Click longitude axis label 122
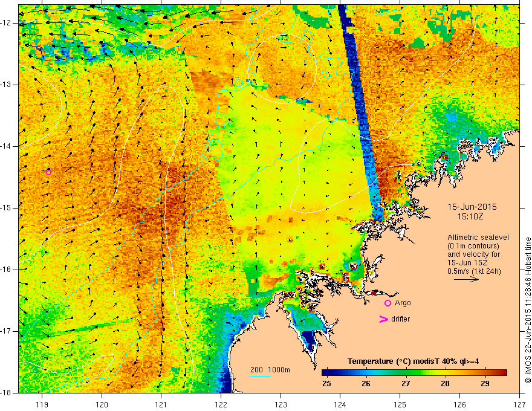Screen dimensions: 532x411 coord(221,404)
